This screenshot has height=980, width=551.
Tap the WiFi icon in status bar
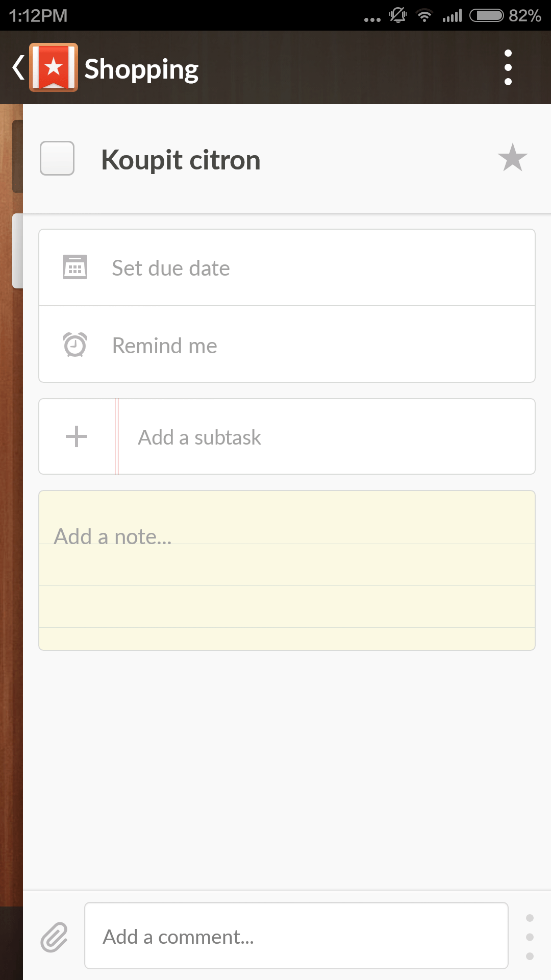pyautogui.click(x=424, y=15)
